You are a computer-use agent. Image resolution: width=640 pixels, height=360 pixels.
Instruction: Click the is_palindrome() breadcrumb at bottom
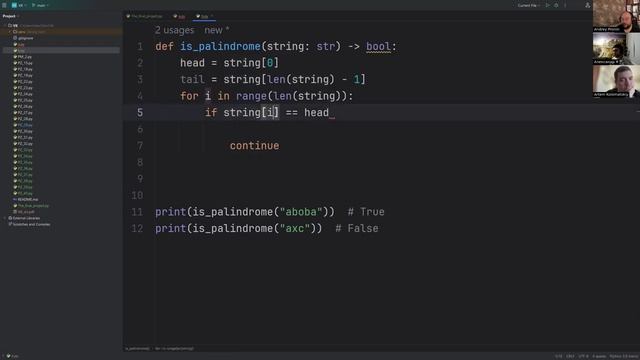click(137, 349)
